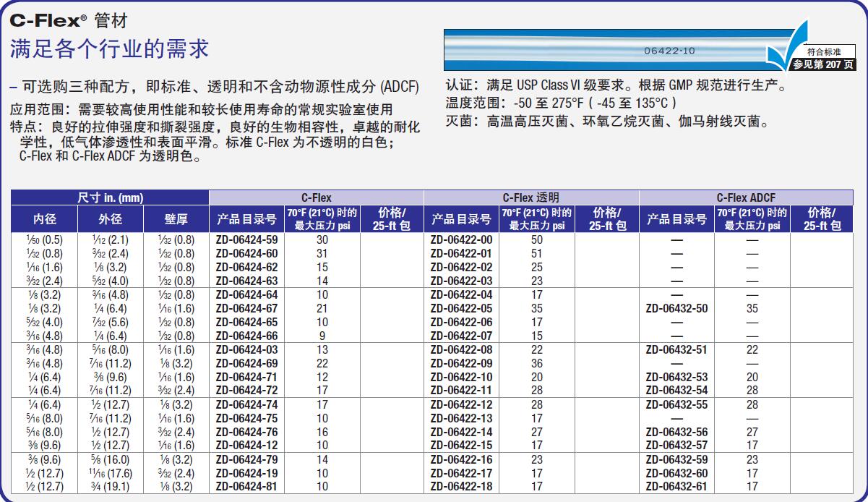
Task: Select the 'C-Flex 透明' column group header
Action: [530, 197]
